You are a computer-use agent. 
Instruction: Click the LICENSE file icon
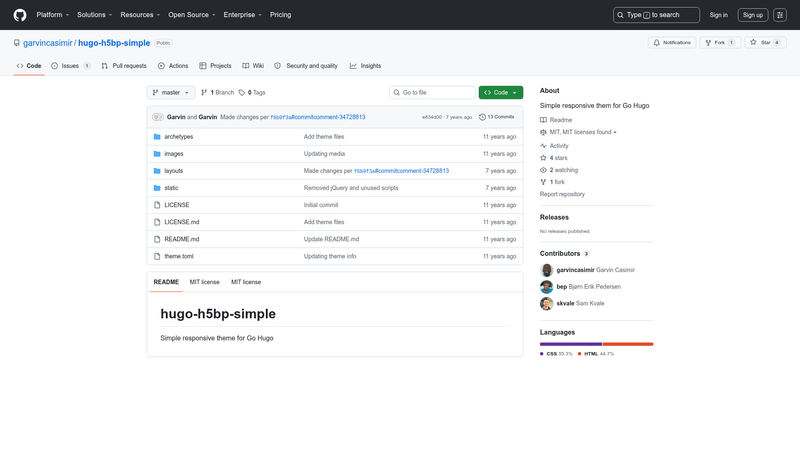[x=157, y=205]
